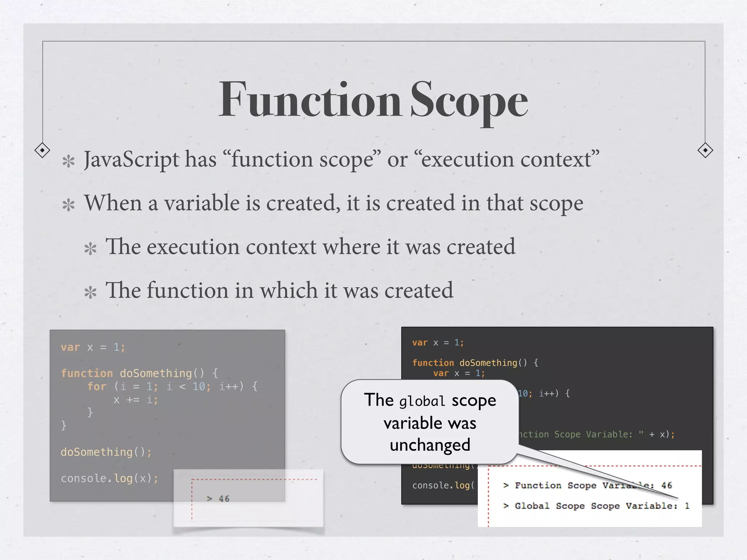Viewport: 747px width, 560px height.
Task: Click the right diamond ornament
Action: [x=705, y=150]
